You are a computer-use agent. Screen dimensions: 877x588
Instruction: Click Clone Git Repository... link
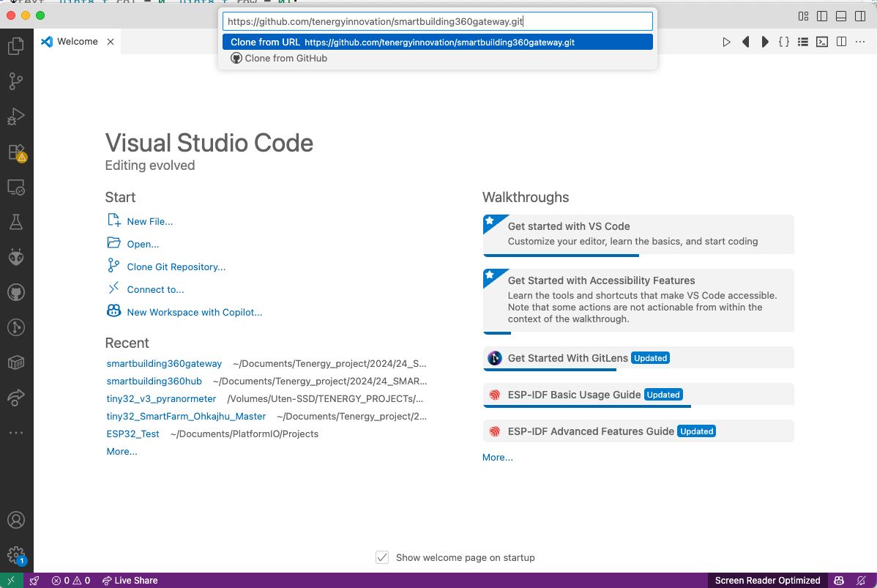click(x=176, y=267)
